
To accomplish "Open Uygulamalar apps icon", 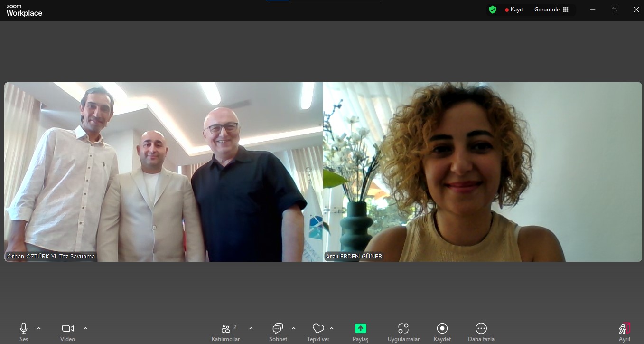I will coord(403,328).
